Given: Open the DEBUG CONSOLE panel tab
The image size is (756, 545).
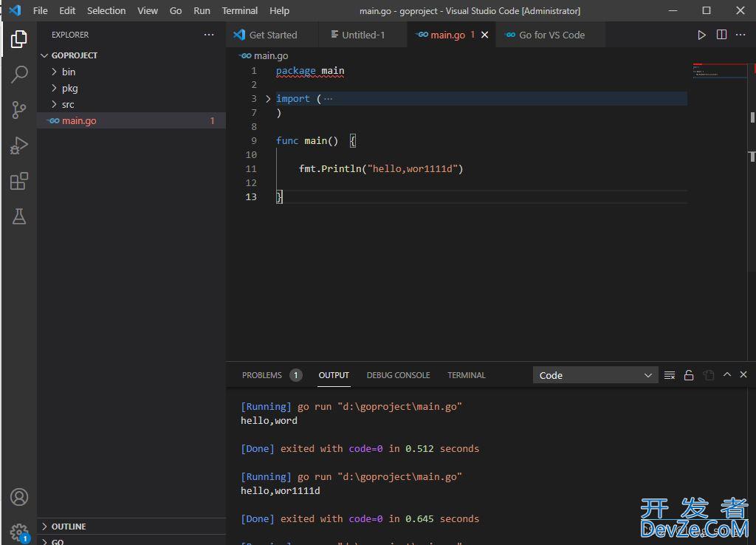Looking at the screenshot, I should [398, 375].
